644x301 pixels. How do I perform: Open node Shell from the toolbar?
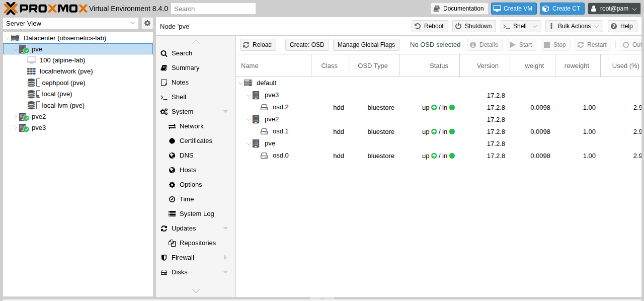[515, 26]
